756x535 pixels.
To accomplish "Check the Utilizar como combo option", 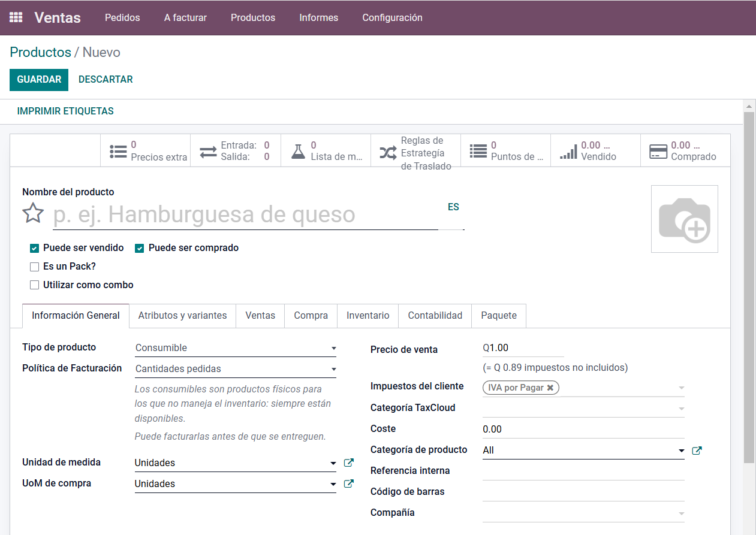I will [35, 285].
